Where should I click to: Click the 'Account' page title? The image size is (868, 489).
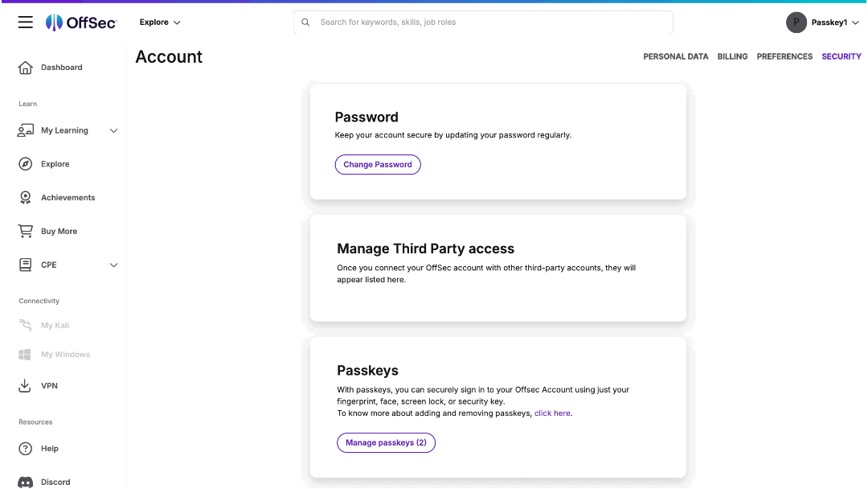169,57
